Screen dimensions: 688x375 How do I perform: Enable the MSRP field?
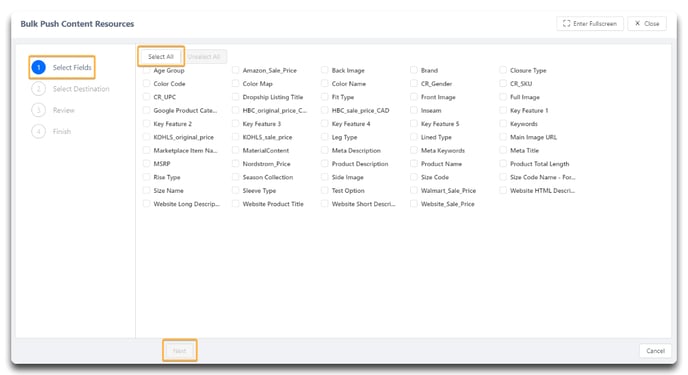coord(147,164)
